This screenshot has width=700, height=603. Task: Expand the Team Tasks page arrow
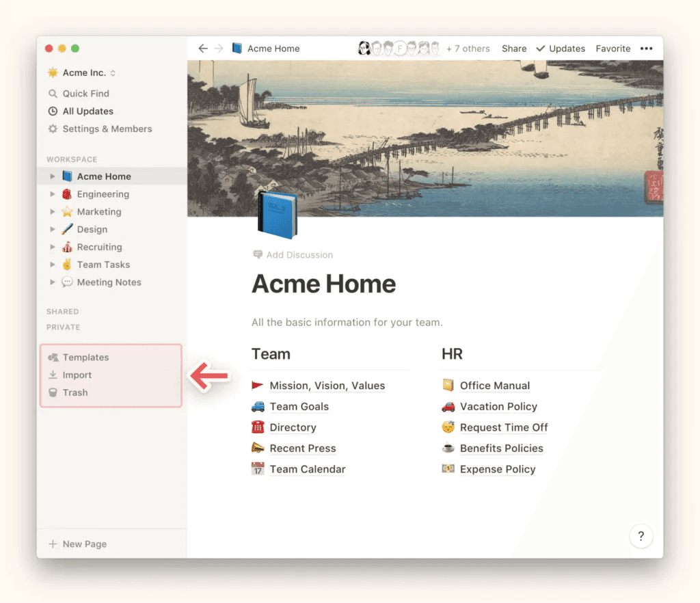click(x=52, y=265)
